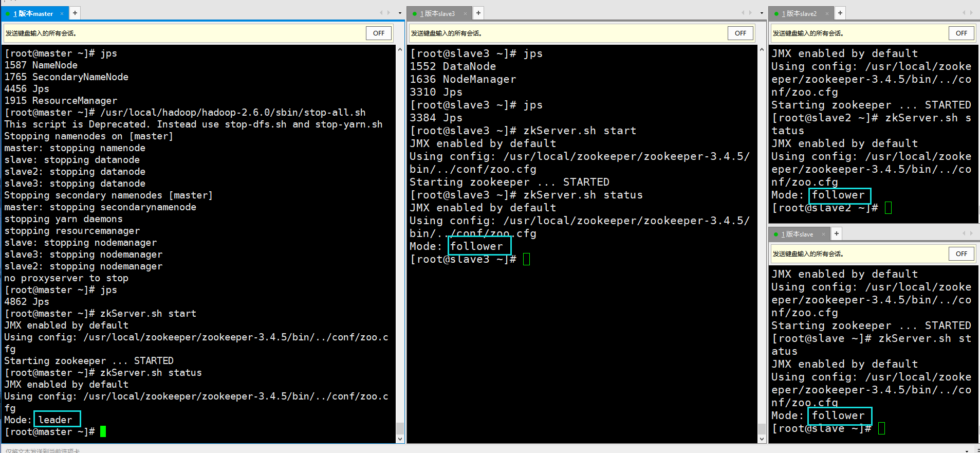
Task: Open tab list dropdown in slave3 pane
Action: point(762,13)
